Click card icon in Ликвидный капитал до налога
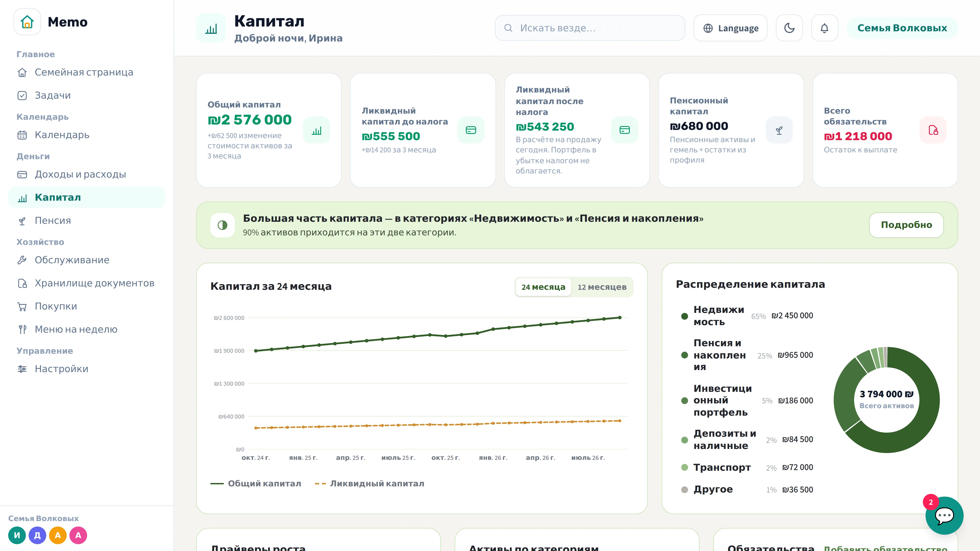The image size is (980, 551). pyautogui.click(x=471, y=130)
